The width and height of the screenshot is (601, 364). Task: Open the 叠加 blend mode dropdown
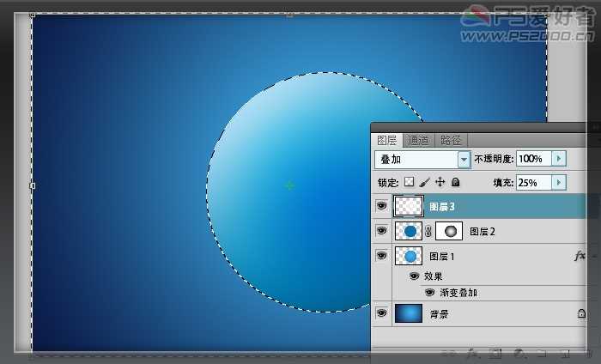point(464,160)
